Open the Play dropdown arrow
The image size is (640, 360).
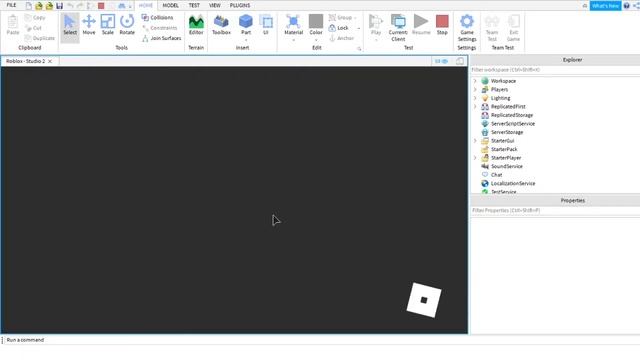[376, 40]
